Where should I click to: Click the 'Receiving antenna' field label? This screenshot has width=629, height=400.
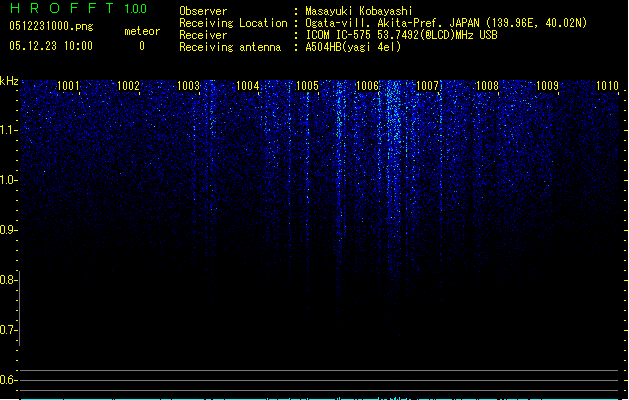pos(230,47)
